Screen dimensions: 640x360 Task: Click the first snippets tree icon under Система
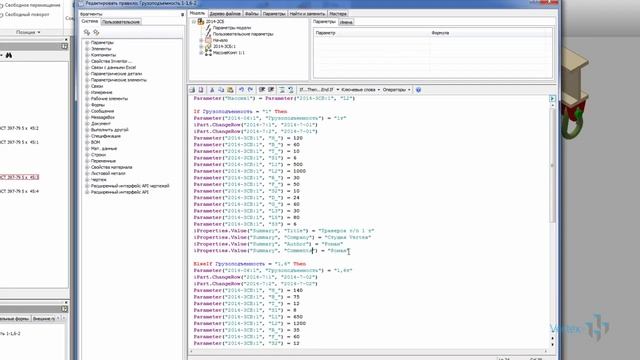(87, 32)
